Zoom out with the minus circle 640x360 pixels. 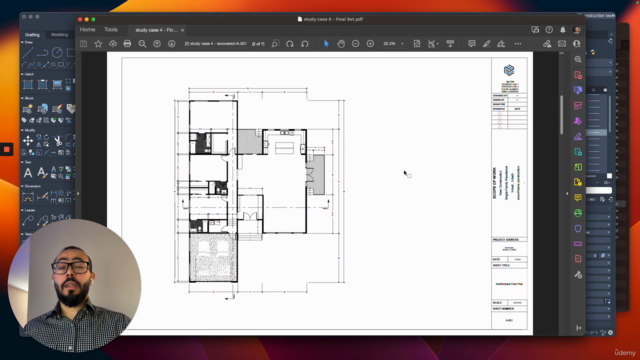356,44
